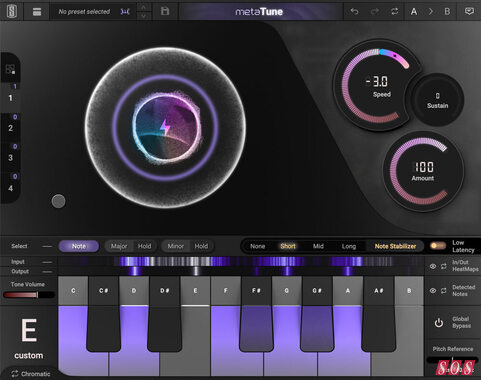The width and height of the screenshot is (481, 380).
Task: Click the preset up arrow
Action: tap(144, 7)
